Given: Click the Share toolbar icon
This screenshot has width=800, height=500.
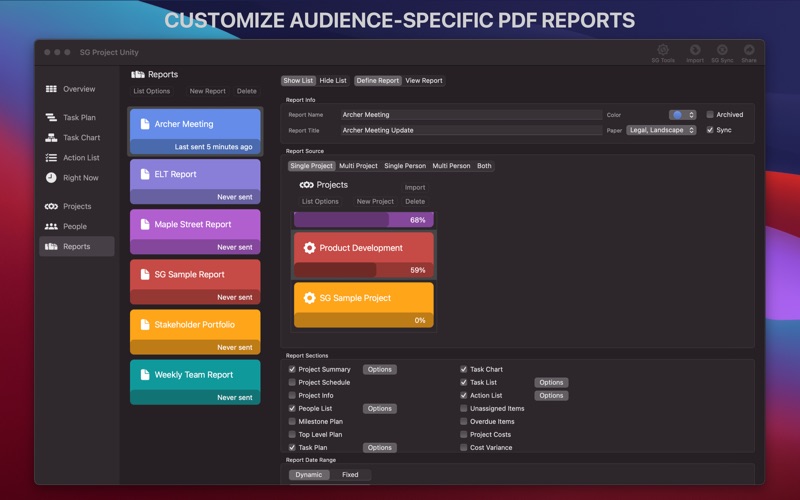Looking at the screenshot, I should [x=749, y=49].
